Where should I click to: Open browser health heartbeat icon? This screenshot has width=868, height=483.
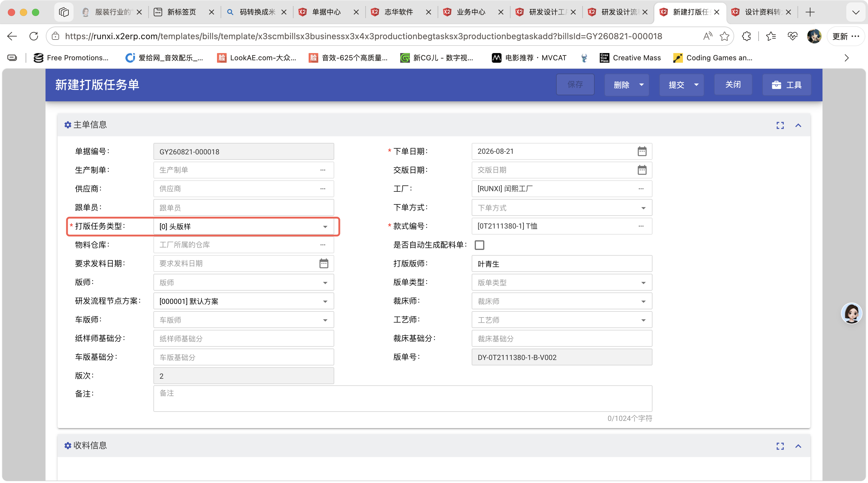tap(793, 36)
